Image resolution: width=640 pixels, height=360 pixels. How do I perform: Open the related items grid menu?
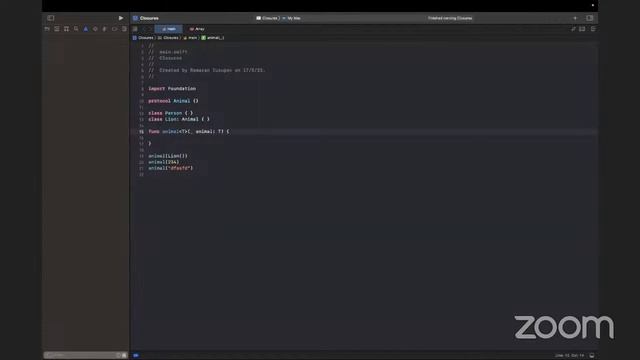point(135,29)
